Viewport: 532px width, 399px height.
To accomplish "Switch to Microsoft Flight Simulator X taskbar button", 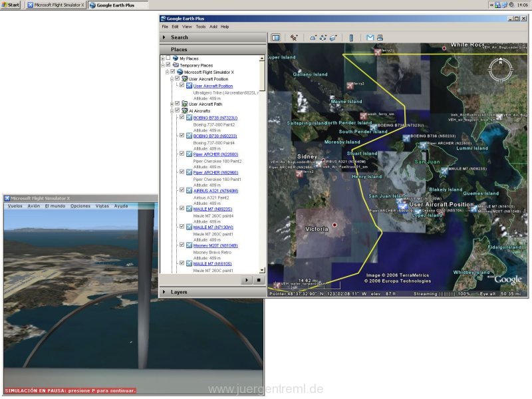I will click(x=56, y=5).
